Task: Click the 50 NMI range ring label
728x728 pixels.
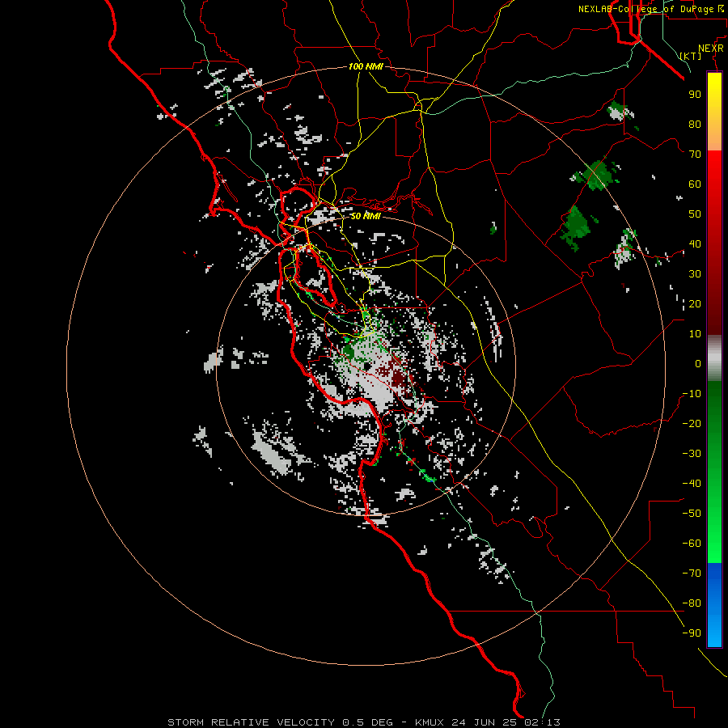Action: (365, 216)
